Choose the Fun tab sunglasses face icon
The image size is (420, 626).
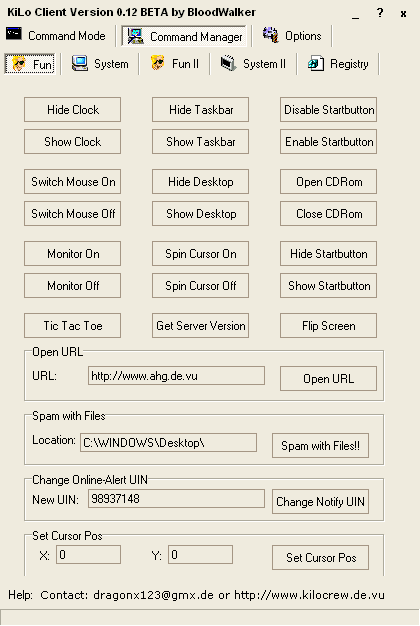pos(18,63)
